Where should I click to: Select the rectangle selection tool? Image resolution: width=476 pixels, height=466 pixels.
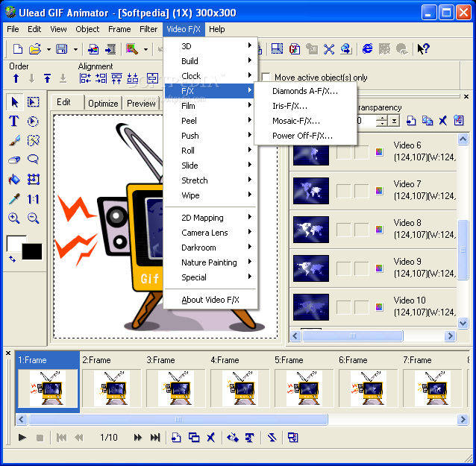point(33,102)
